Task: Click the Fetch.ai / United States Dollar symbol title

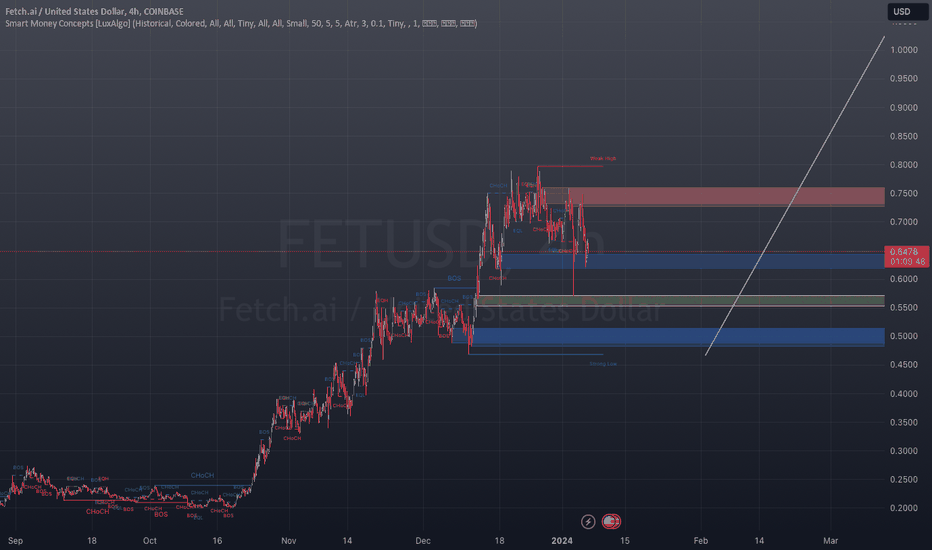Action: tap(94, 11)
